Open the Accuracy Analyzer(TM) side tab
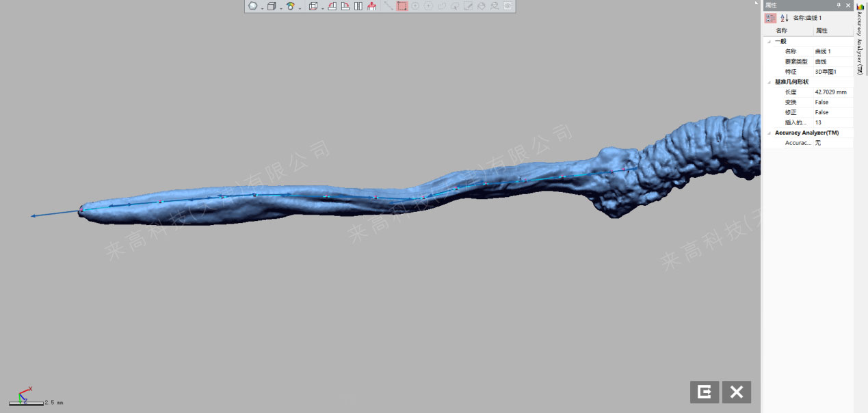 coord(860,41)
